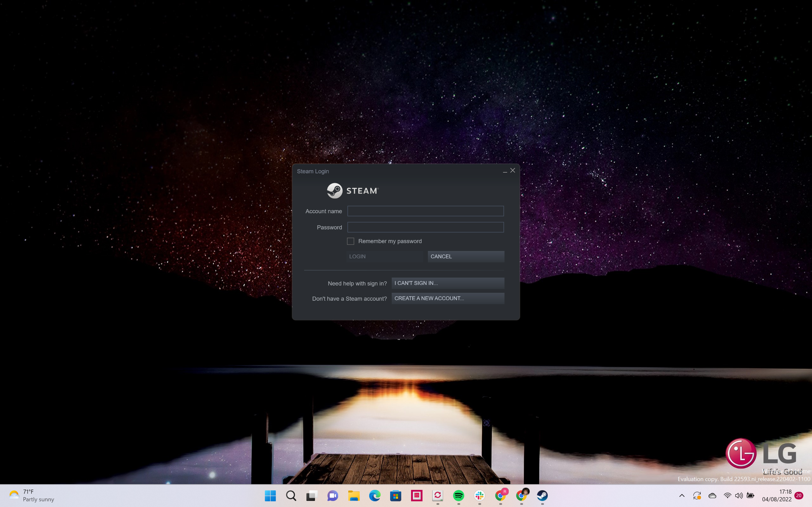The image size is (812, 507).
Task: Click the Password input field
Action: click(x=425, y=227)
